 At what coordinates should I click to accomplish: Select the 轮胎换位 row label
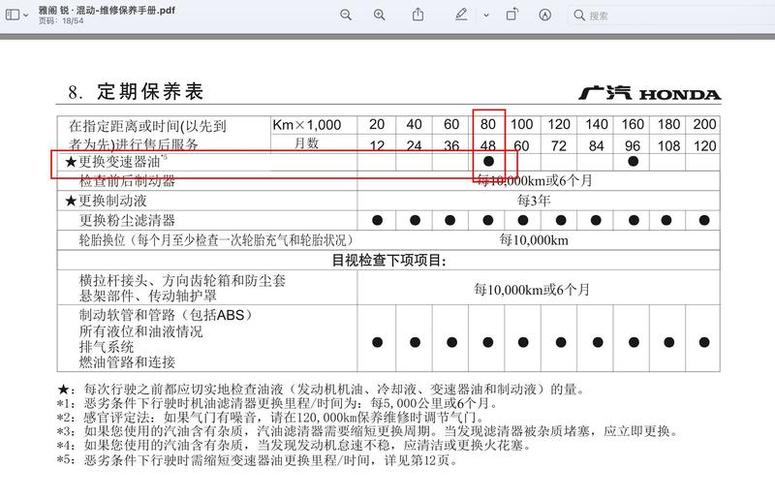tap(216, 240)
